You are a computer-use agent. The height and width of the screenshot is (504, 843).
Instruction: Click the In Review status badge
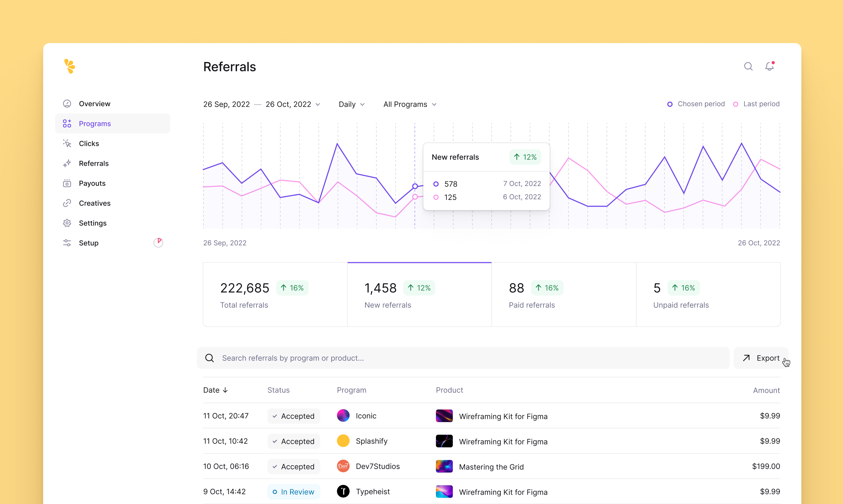(293, 492)
